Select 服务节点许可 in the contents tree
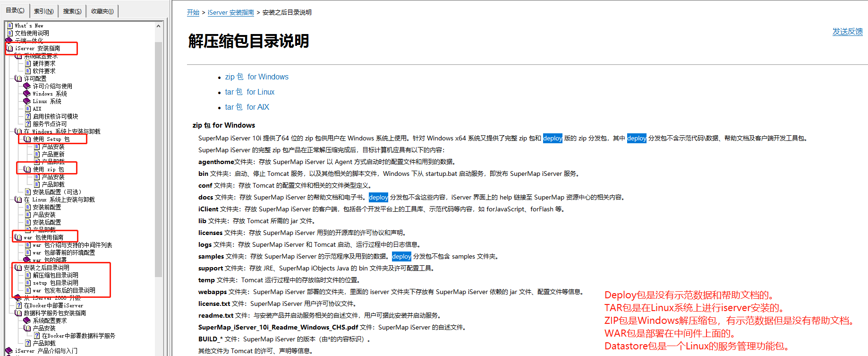Screen dimensions: 868x356 (50, 124)
